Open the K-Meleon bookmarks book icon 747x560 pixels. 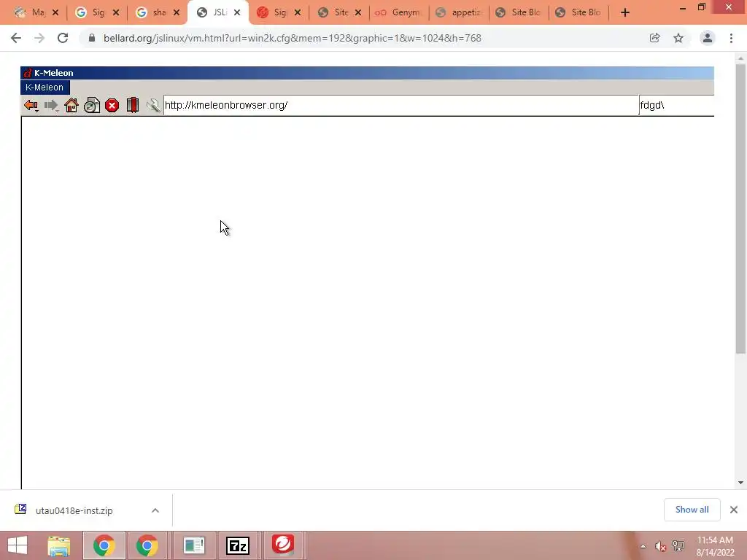coord(133,105)
